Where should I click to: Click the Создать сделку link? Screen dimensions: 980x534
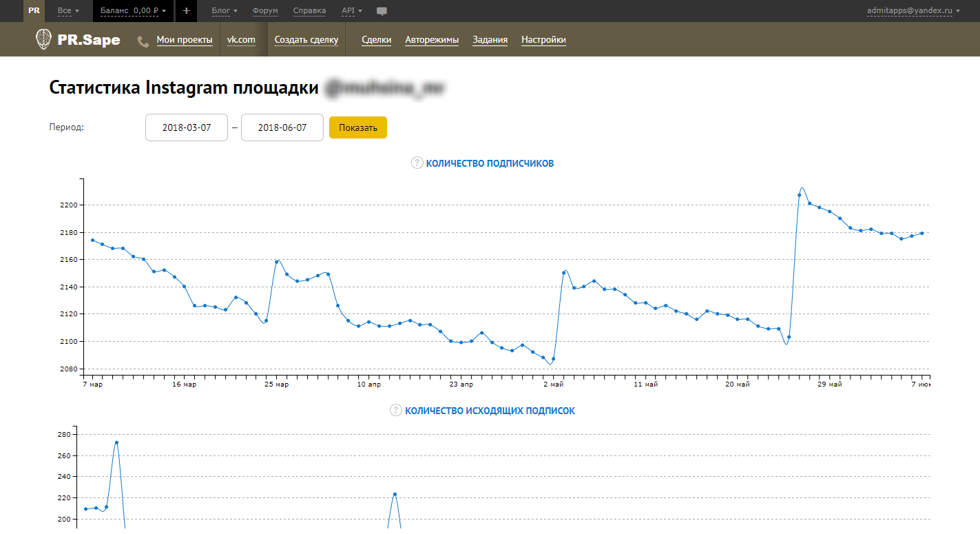click(x=306, y=40)
